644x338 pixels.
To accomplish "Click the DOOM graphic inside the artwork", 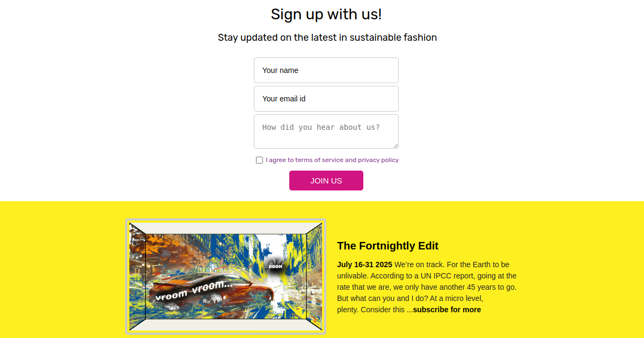I will [x=275, y=265].
